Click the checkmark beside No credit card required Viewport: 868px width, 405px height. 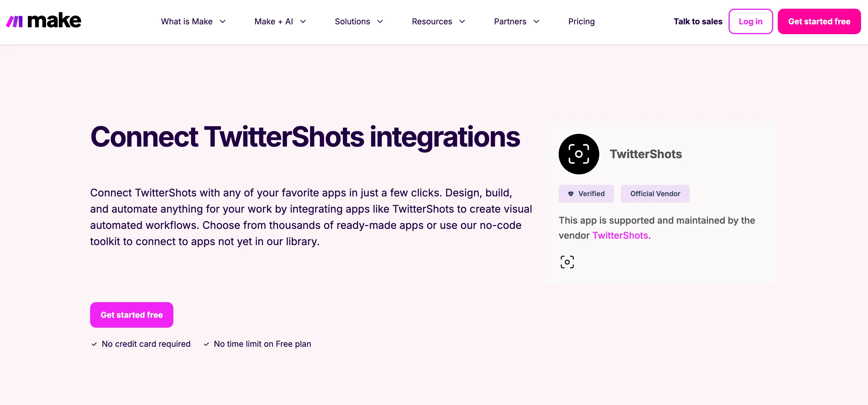point(94,344)
